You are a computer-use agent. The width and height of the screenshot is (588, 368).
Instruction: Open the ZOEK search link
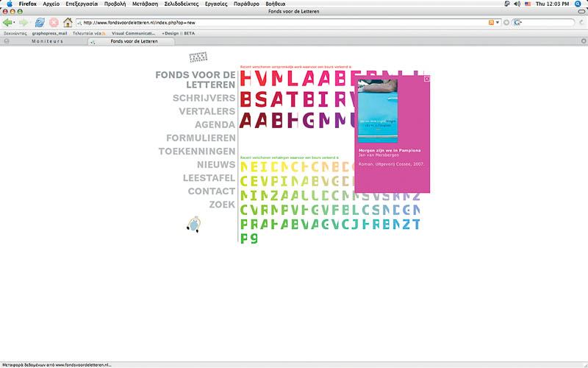tap(223, 205)
